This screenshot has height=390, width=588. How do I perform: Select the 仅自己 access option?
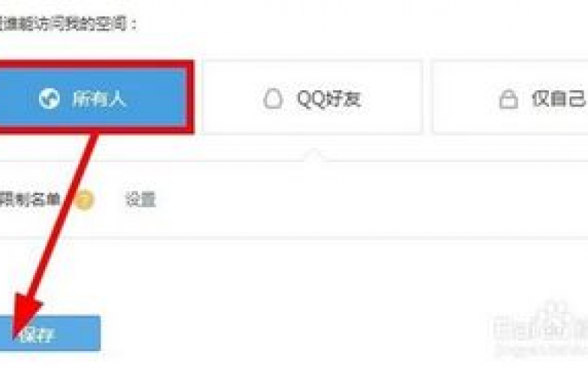click(x=511, y=97)
